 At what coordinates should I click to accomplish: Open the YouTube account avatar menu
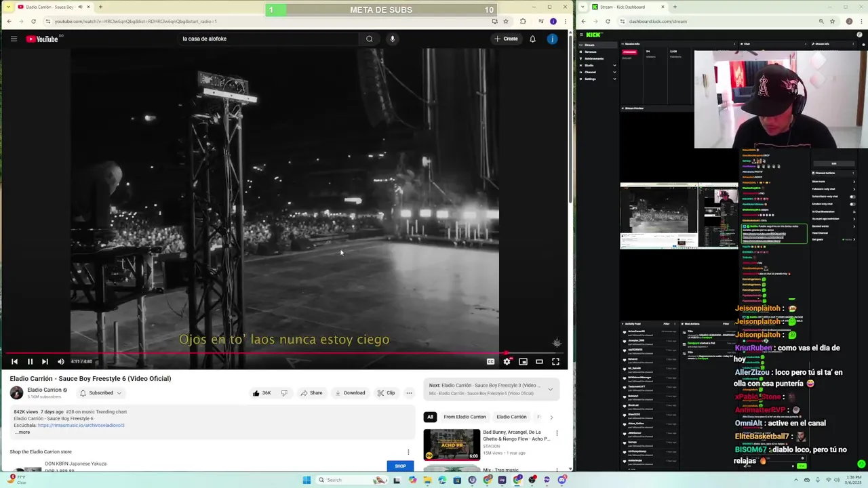point(552,39)
